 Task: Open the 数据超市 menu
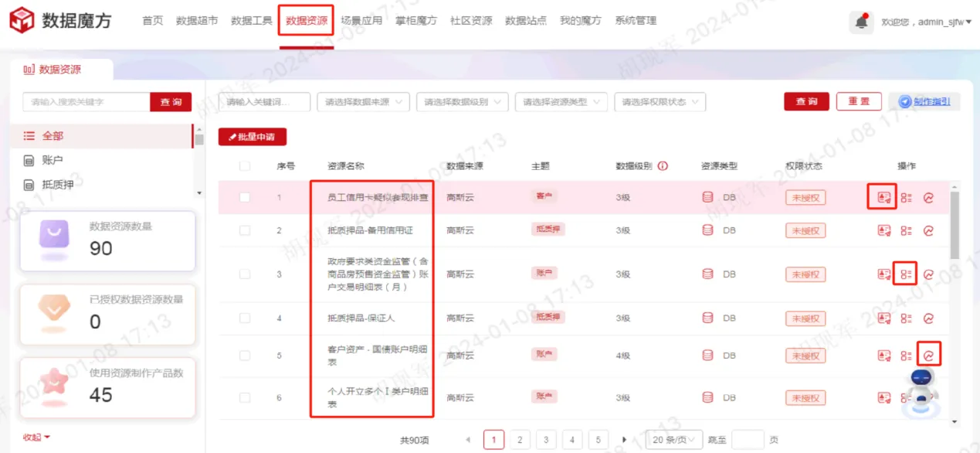197,21
